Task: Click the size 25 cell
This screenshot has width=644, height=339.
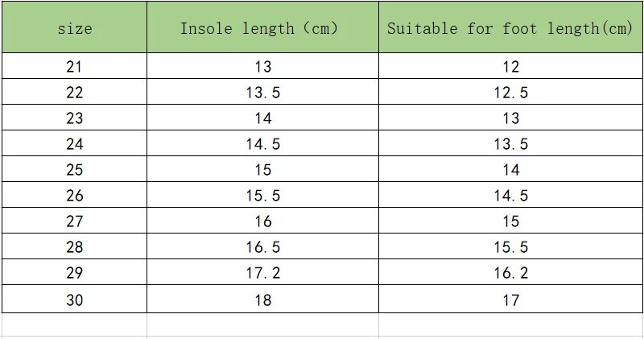Action: [x=74, y=169]
